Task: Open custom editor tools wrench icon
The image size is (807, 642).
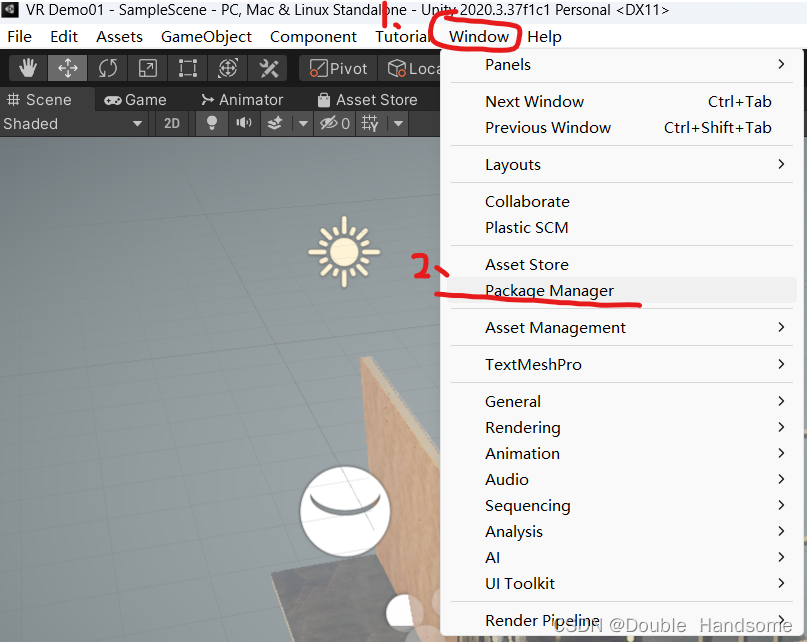Action: point(268,68)
